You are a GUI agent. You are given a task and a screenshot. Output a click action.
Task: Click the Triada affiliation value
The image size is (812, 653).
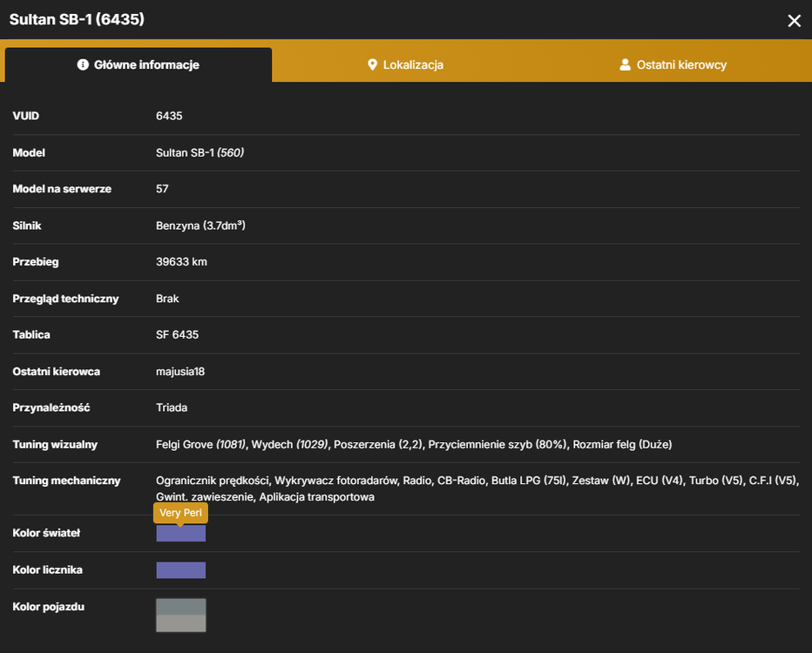coord(172,407)
